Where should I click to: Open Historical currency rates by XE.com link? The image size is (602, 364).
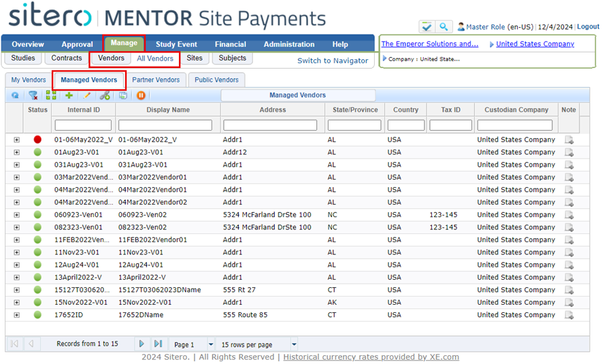coord(371,357)
